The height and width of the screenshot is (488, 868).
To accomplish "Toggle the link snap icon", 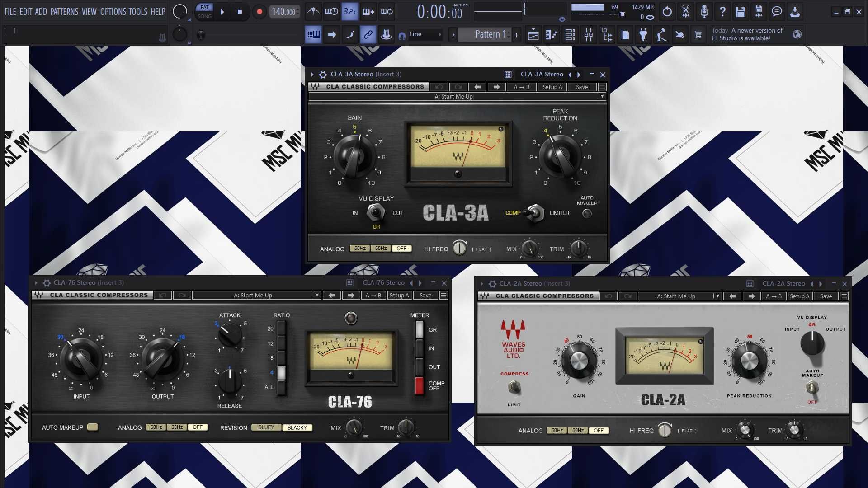I will coord(368,34).
